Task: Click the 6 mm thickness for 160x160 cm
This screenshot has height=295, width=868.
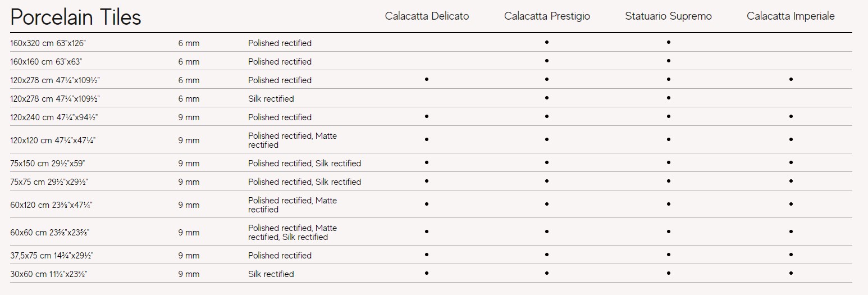Action: click(189, 62)
